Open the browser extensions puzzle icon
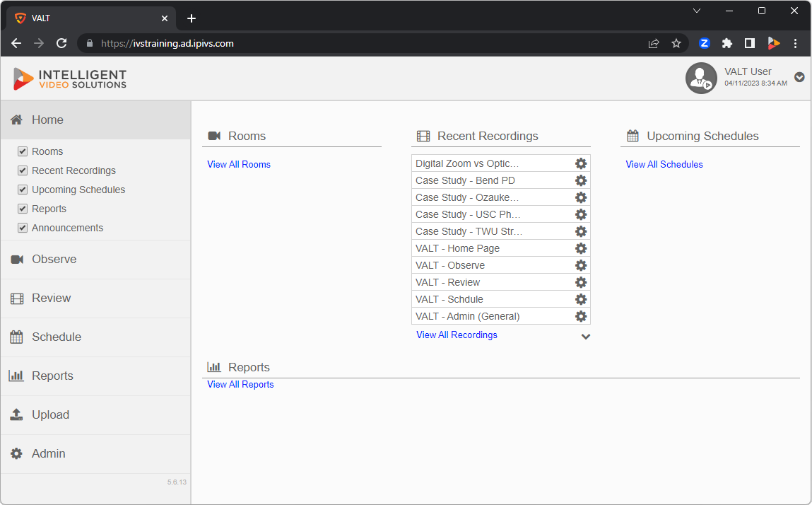Image resolution: width=812 pixels, height=505 pixels. (x=727, y=44)
